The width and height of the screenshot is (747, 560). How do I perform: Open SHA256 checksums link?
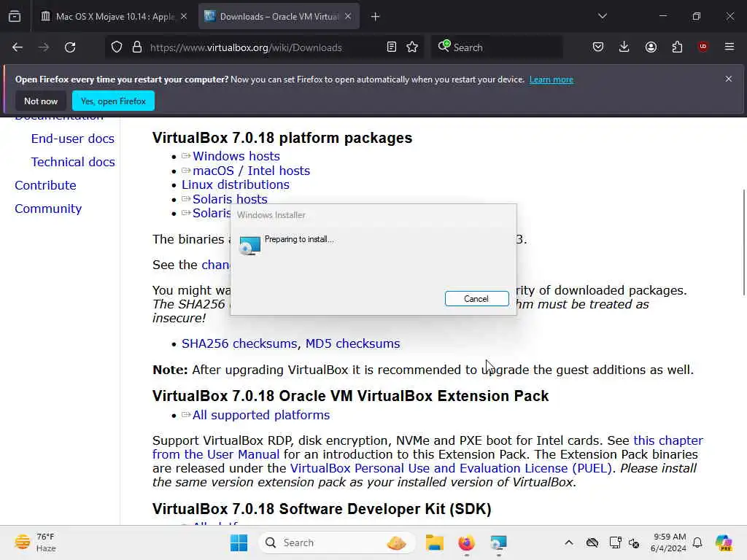[239, 343]
